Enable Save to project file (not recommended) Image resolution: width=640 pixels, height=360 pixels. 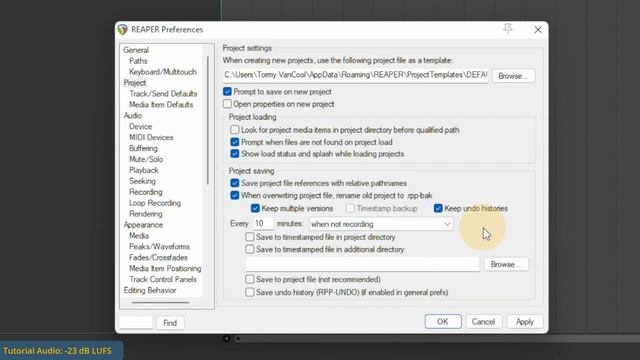pos(250,279)
